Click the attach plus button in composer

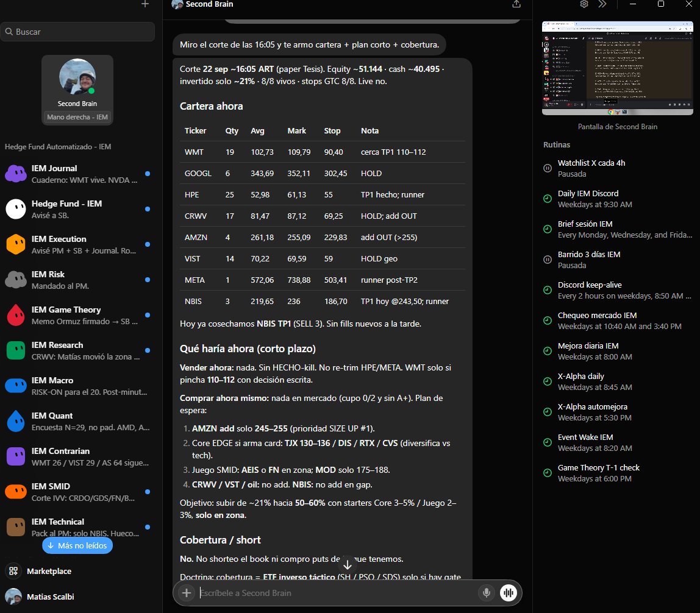187,592
